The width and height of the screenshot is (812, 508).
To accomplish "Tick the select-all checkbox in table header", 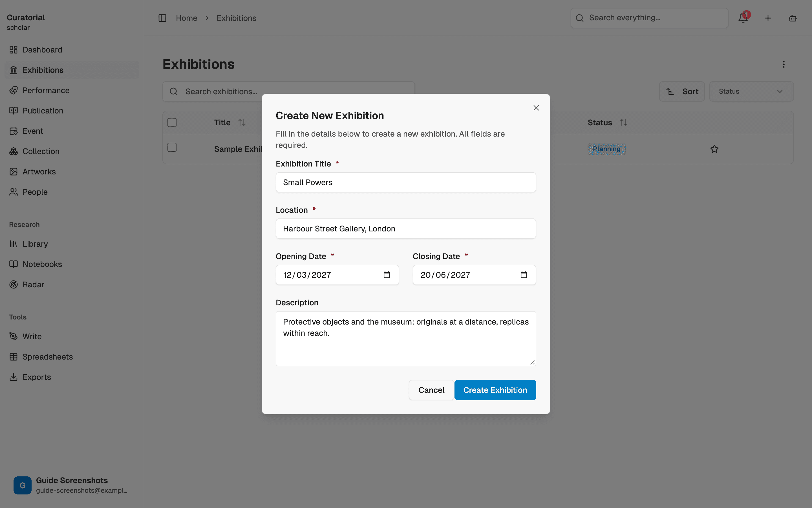I will tap(172, 123).
